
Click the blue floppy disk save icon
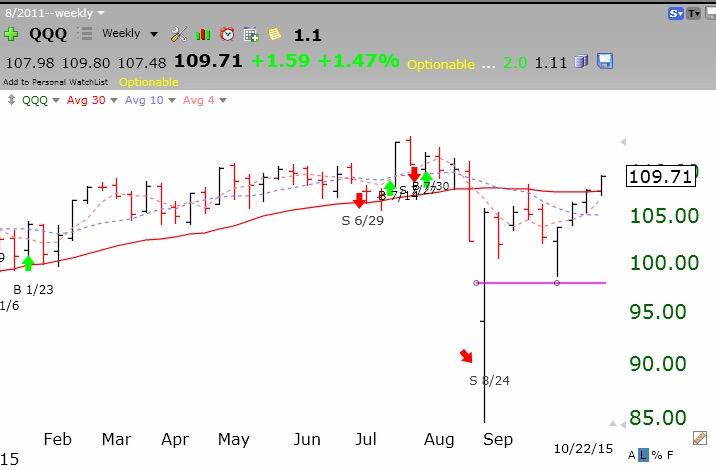605,61
